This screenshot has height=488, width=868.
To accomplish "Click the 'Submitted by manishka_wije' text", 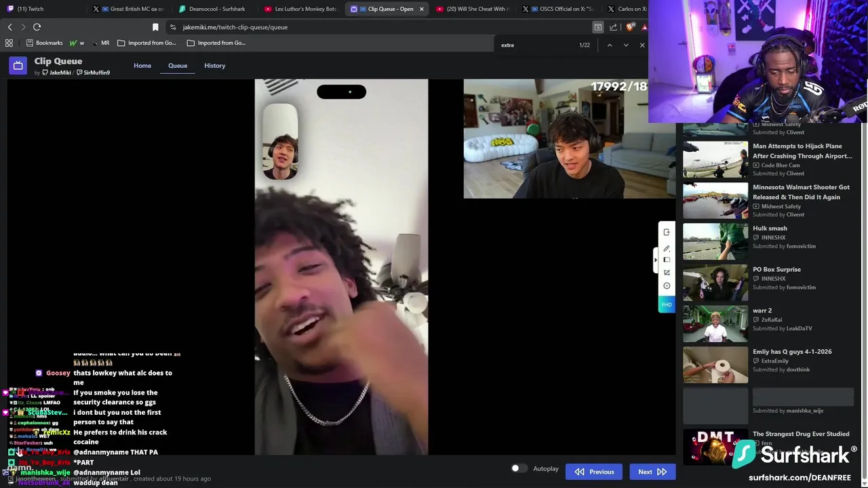I will (788, 411).
